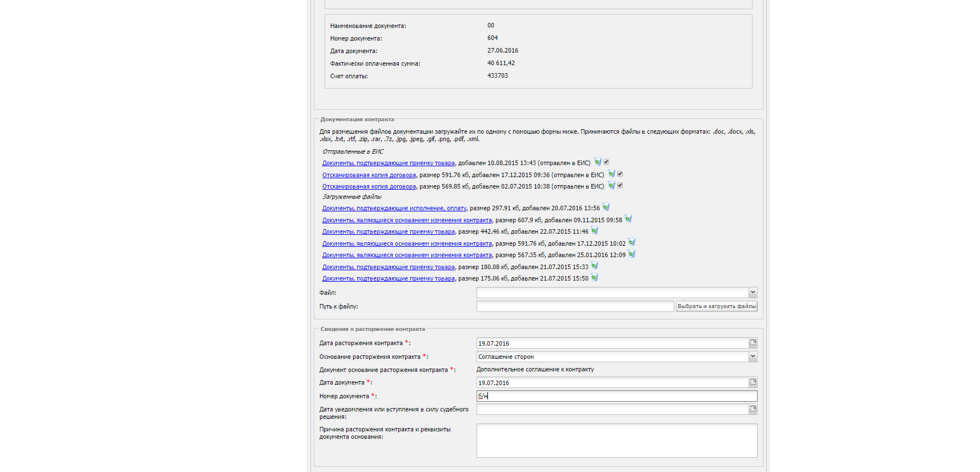Open goods acceptance document sized 180.08 кб
The height and width of the screenshot is (472, 980).
[x=389, y=267]
